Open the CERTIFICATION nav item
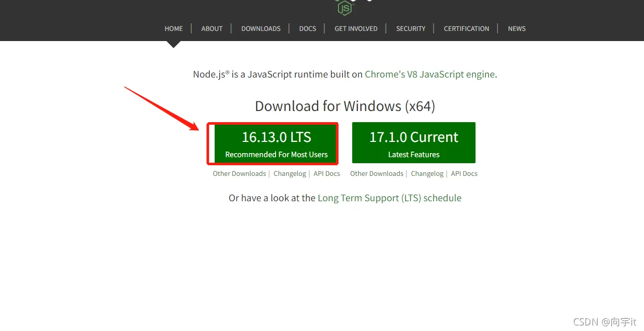 tap(466, 29)
